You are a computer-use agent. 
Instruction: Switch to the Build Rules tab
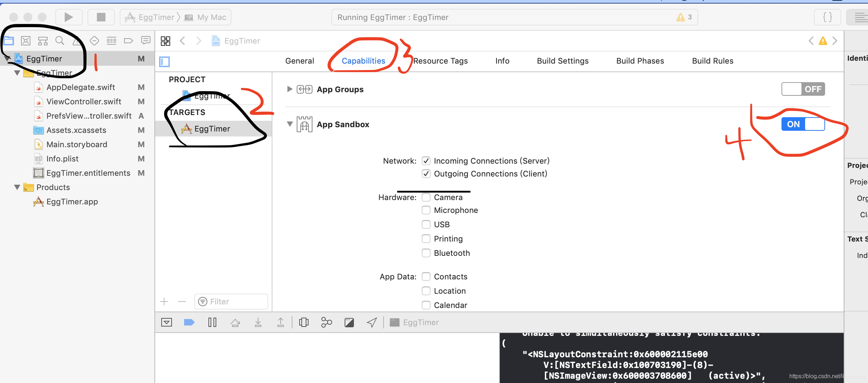click(712, 61)
